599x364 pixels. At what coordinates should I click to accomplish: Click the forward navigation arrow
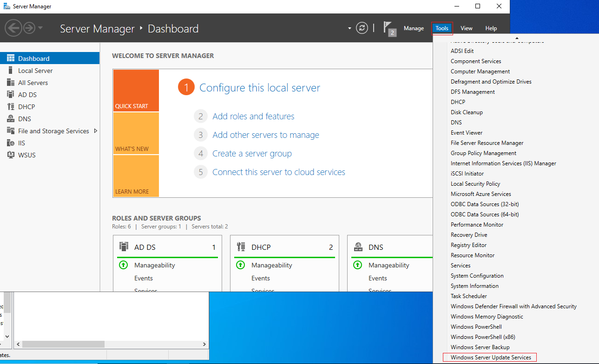(x=29, y=28)
